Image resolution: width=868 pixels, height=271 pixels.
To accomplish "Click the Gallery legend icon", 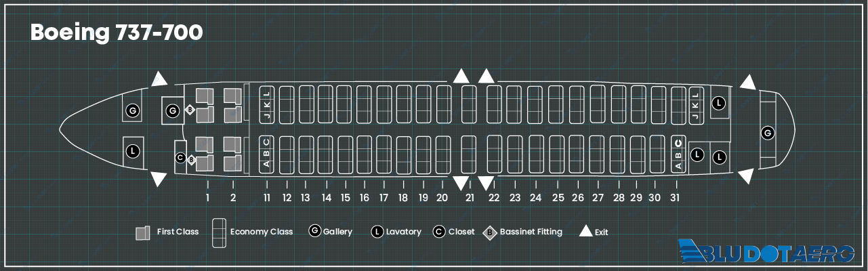I will (x=314, y=231).
